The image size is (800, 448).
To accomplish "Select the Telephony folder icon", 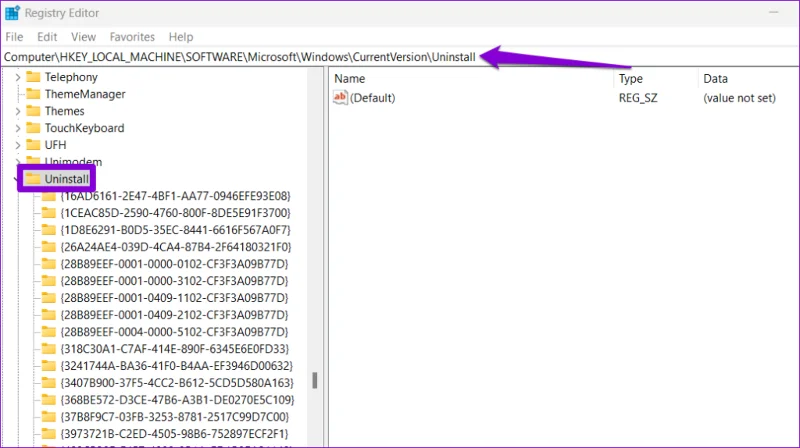I will click(33, 77).
